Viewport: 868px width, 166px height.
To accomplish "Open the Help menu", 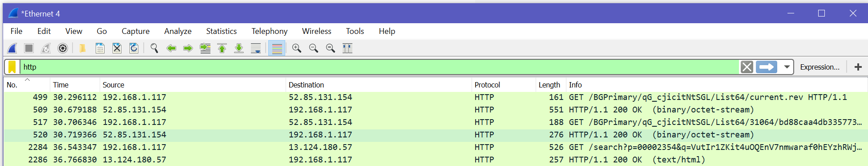I will tap(387, 31).
